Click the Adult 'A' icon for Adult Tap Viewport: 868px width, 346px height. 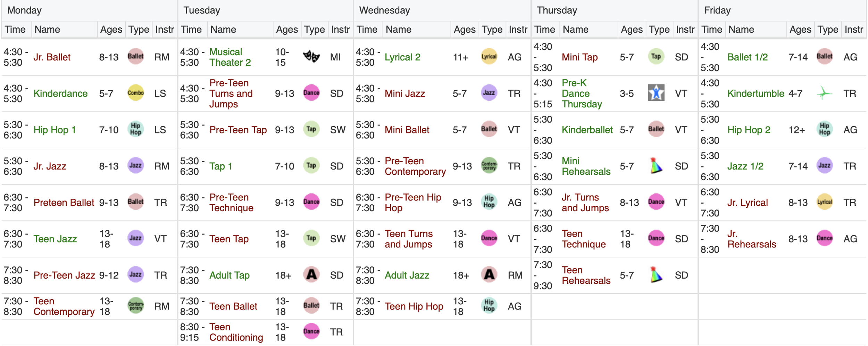pos(311,274)
